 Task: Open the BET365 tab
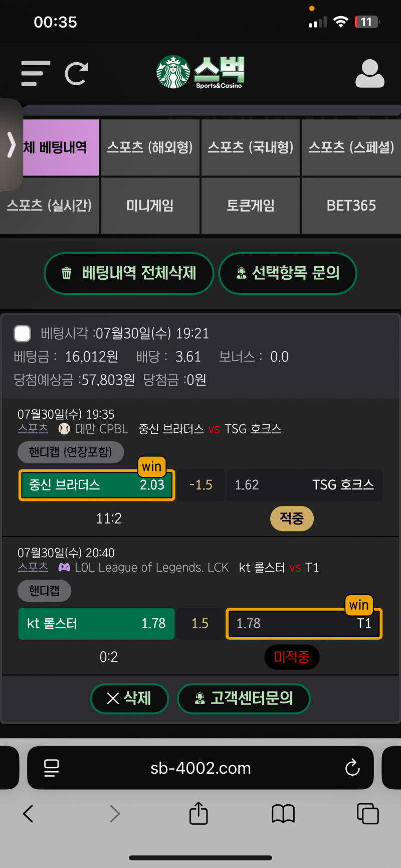[351, 206]
